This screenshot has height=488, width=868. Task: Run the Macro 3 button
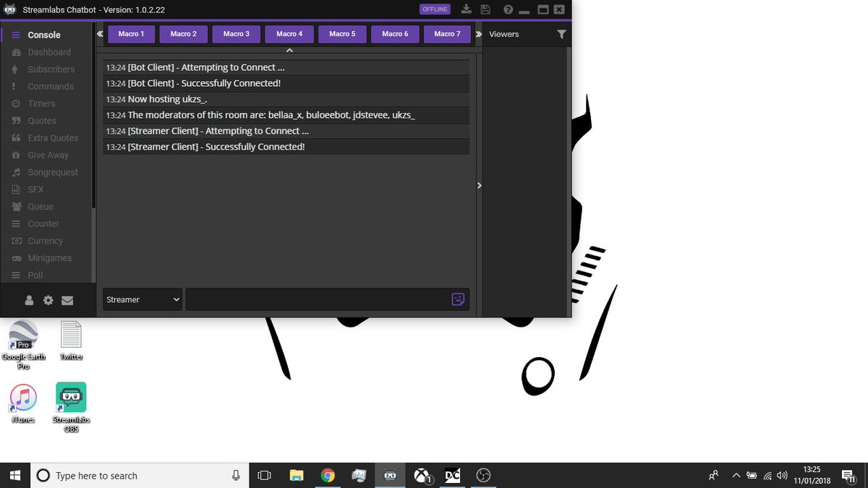point(237,34)
